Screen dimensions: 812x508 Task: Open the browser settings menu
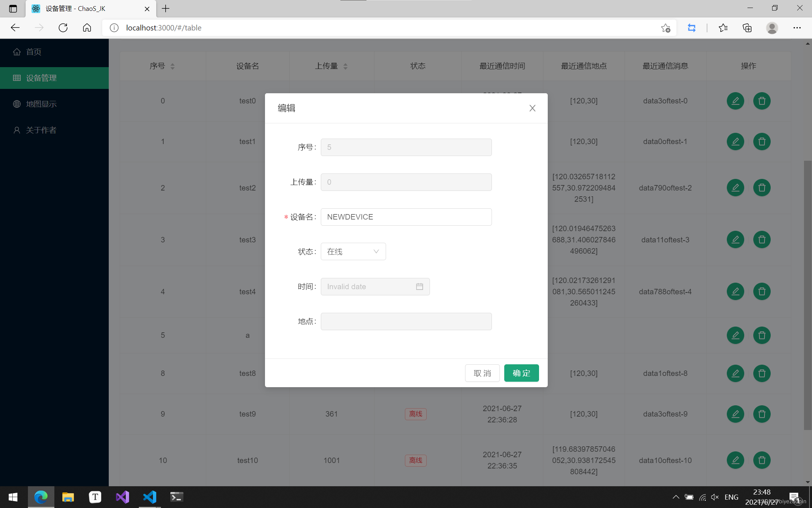pos(797,28)
